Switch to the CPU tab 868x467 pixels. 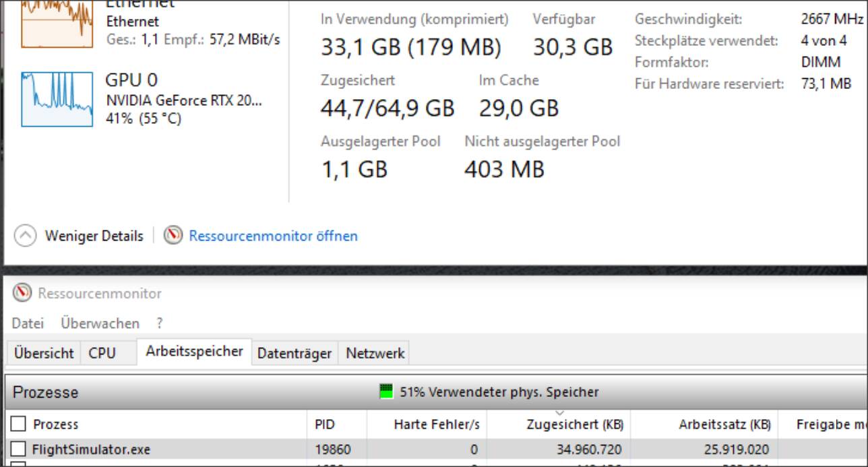(x=102, y=353)
